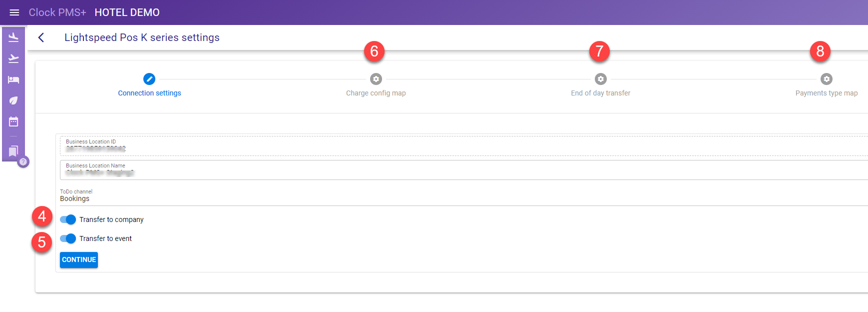Viewport: 868px width, 312px height.
Task: Click the Payments type map gear icon
Action: [827, 79]
